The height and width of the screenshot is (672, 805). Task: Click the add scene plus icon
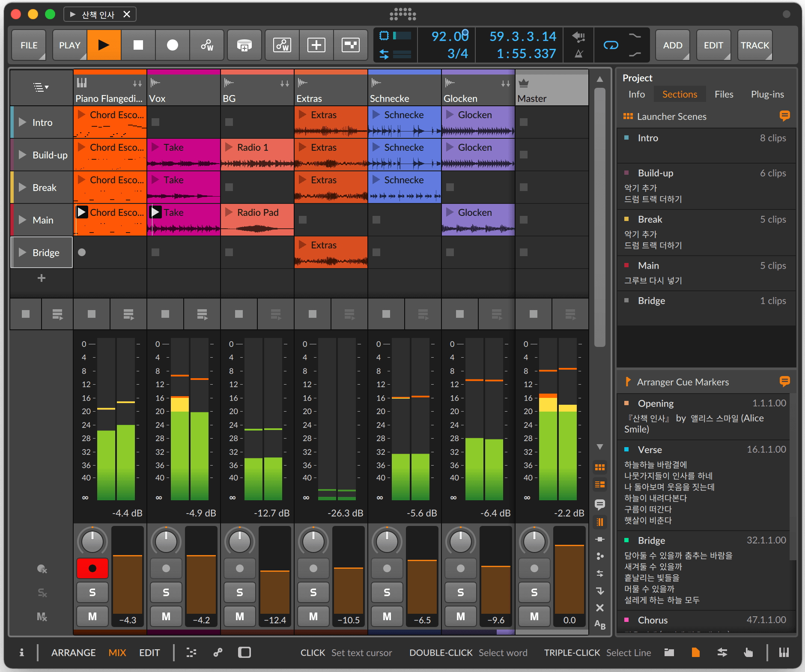[x=42, y=278]
